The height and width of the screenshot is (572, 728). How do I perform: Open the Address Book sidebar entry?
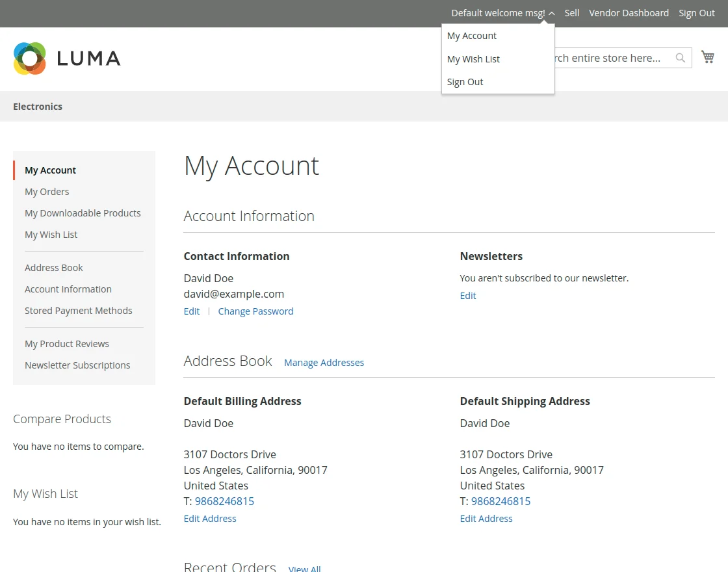54,267
